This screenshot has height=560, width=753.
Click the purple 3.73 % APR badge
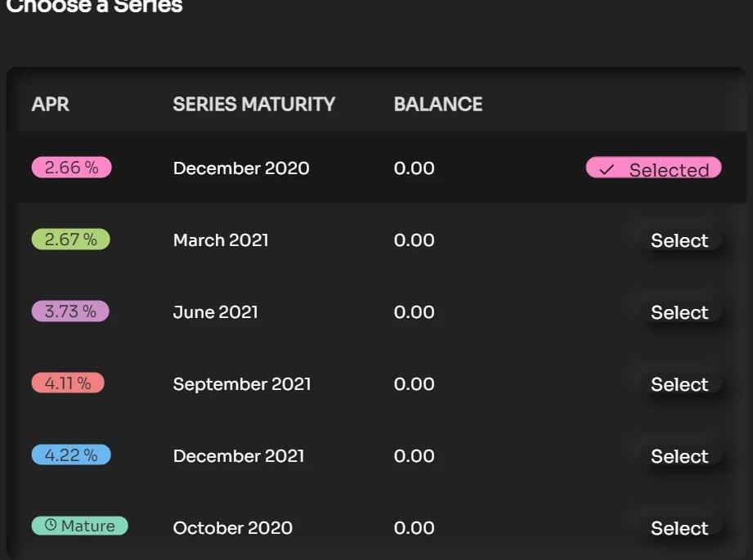click(x=70, y=311)
